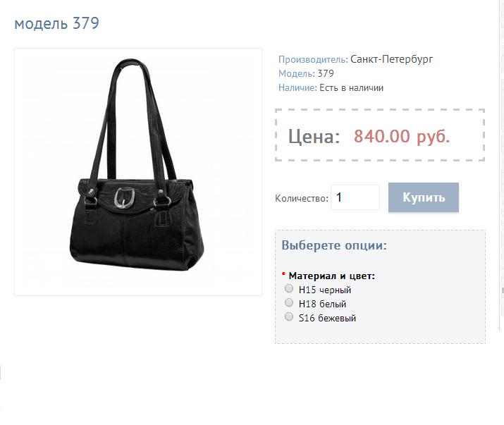Click the Цена: label
This screenshot has width=504, height=425.
(x=314, y=137)
